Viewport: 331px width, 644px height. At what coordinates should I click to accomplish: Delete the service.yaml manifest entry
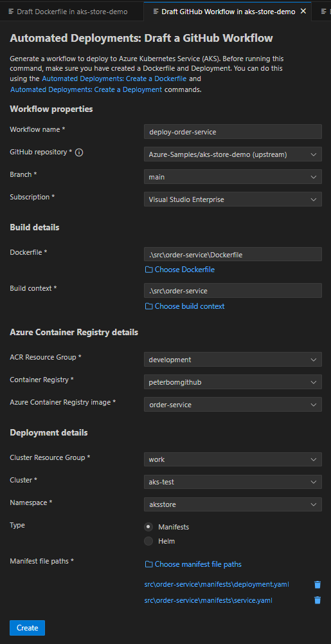coord(317,600)
